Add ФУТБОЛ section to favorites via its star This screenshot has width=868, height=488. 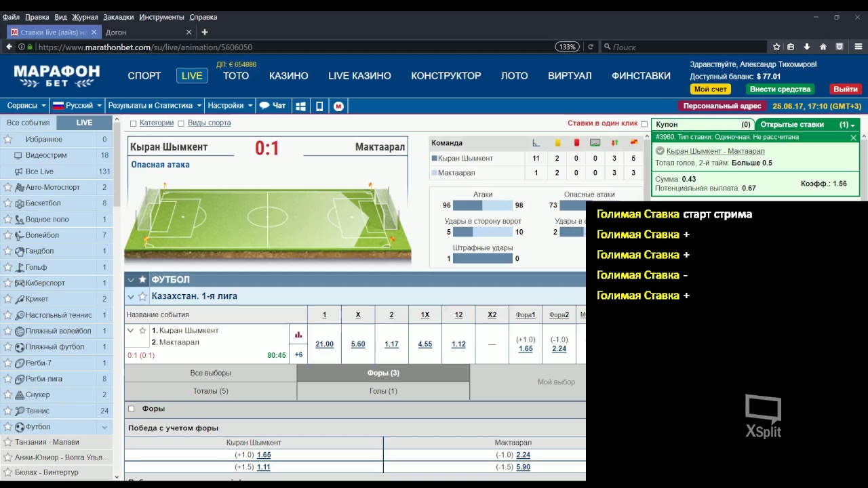pos(142,279)
